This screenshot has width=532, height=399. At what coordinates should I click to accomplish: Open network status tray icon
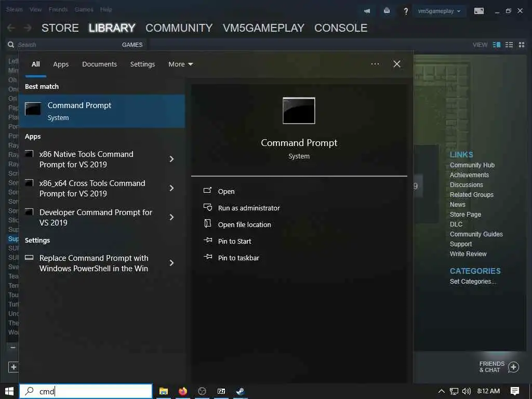(454, 391)
